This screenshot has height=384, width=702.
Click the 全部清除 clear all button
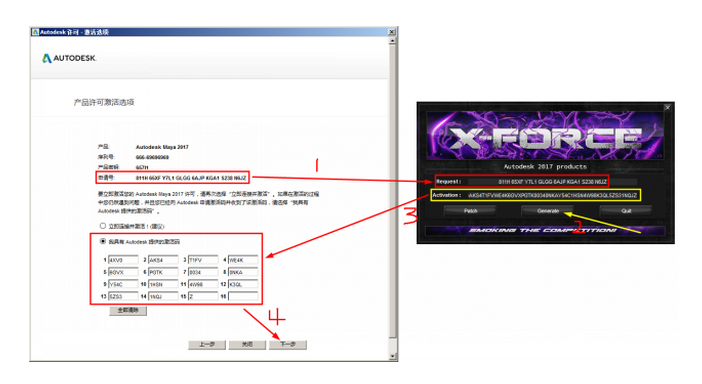pyautogui.click(x=128, y=311)
